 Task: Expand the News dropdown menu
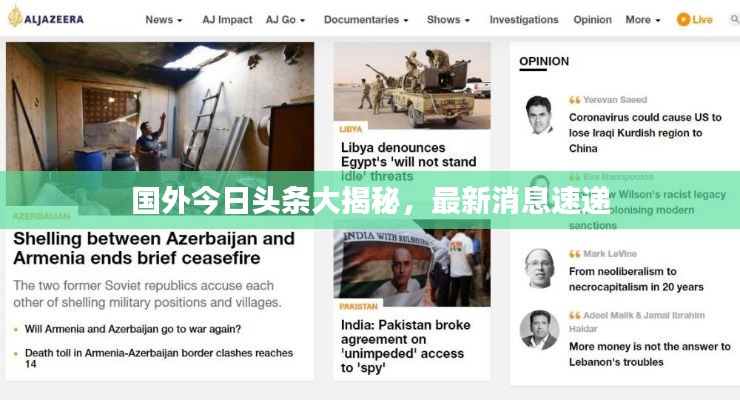(x=163, y=20)
